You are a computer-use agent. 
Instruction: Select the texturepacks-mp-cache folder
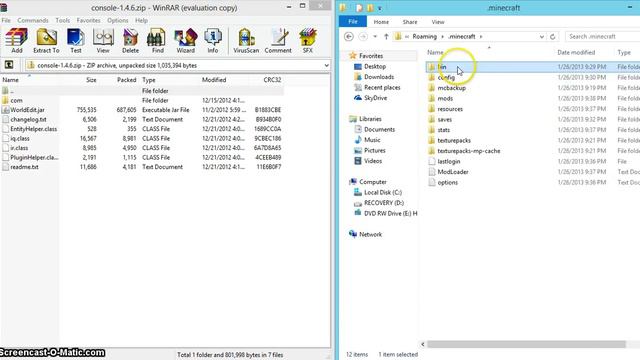(469, 151)
